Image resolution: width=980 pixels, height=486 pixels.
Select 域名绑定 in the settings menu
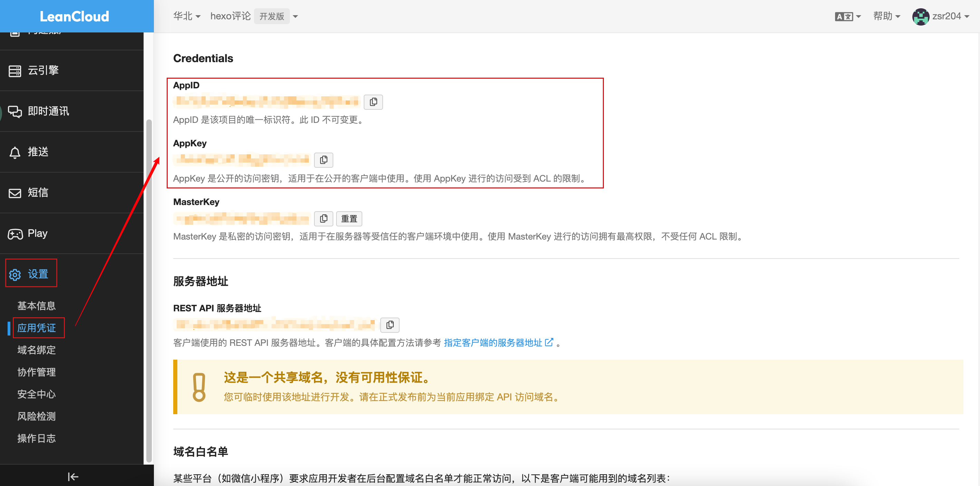(36, 350)
